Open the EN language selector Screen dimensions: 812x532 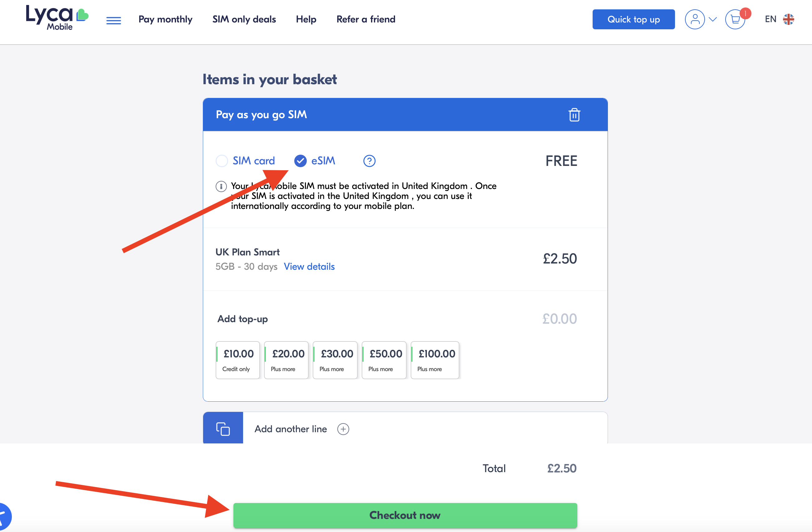click(x=770, y=19)
